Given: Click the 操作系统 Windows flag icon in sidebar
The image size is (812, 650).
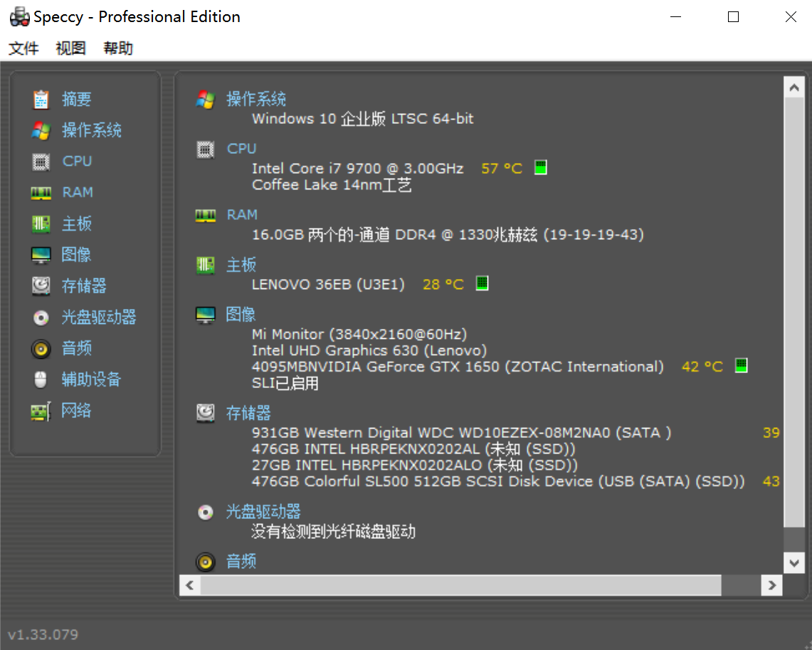Looking at the screenshot, I should coord(41,130).
